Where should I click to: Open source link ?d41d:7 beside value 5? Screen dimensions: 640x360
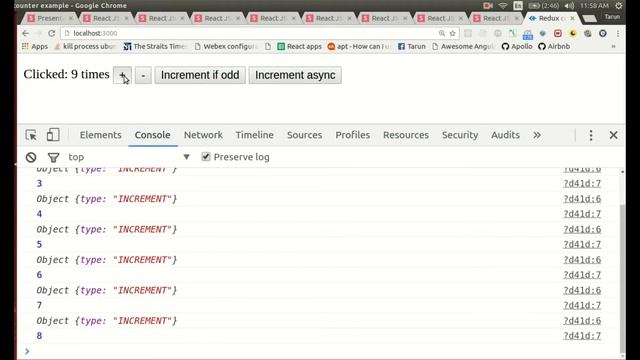tap(582, 244)
